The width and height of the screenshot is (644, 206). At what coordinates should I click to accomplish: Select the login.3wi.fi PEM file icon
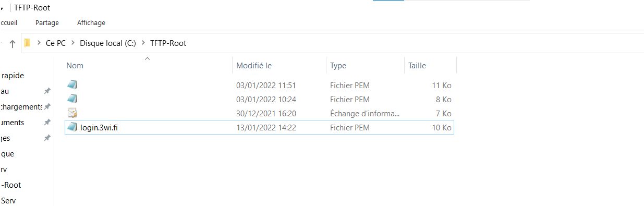click(x=72, y=127)
